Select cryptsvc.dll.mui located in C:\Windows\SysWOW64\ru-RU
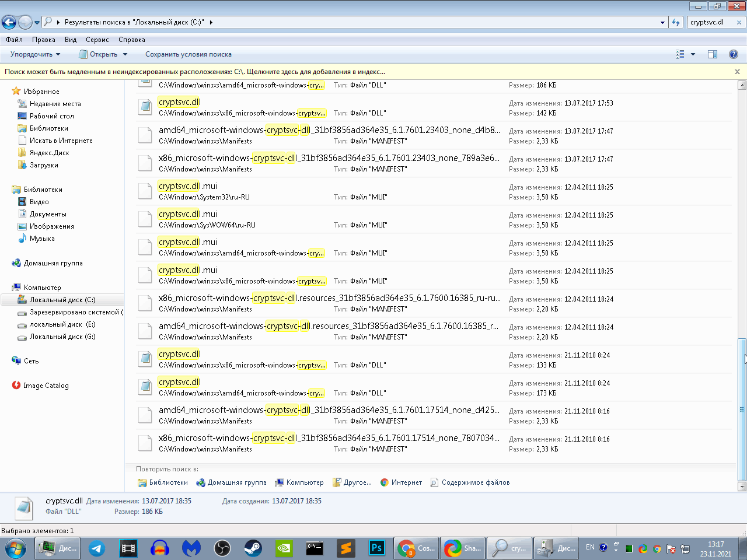Image resolution: width=747 pixels, height=560 pixels. tap(434, 219)
